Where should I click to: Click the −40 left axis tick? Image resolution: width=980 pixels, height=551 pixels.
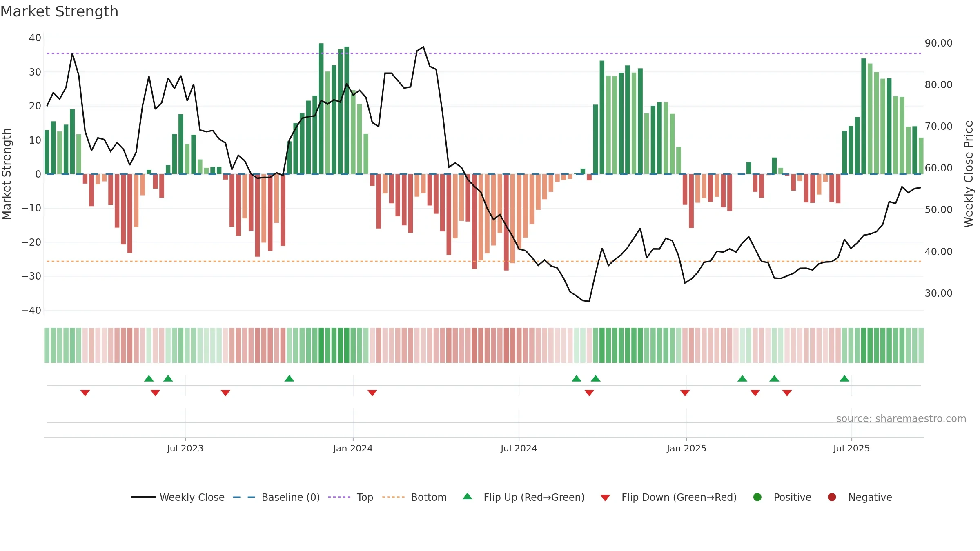point(31,310)
